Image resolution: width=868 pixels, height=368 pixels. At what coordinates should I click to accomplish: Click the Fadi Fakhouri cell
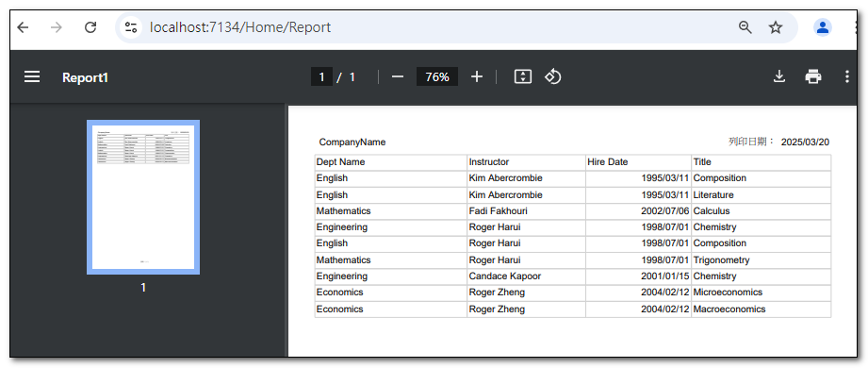(x=526, y=211)
